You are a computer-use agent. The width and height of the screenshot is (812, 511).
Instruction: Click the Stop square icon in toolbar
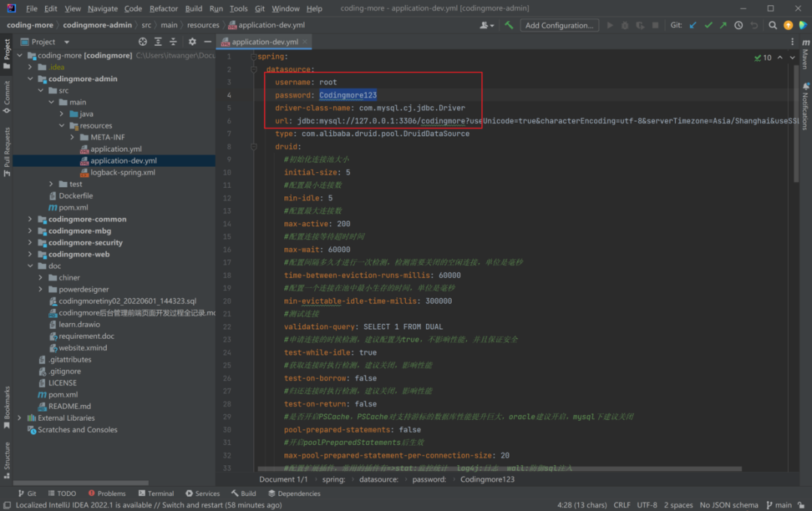pos(655,25)
